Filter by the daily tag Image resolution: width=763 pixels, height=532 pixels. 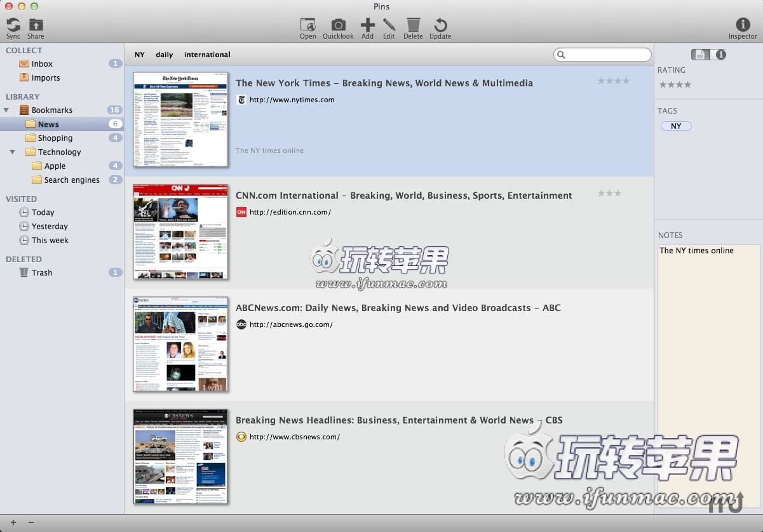pyautogui.click(x=165, y=55)
